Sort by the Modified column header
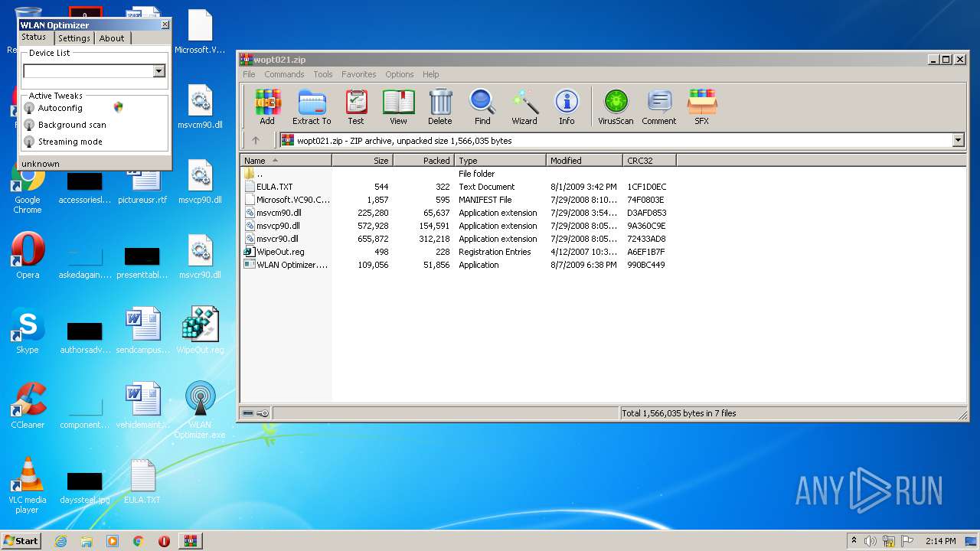The height and width of the screenshot is (551, 980). 585,160
